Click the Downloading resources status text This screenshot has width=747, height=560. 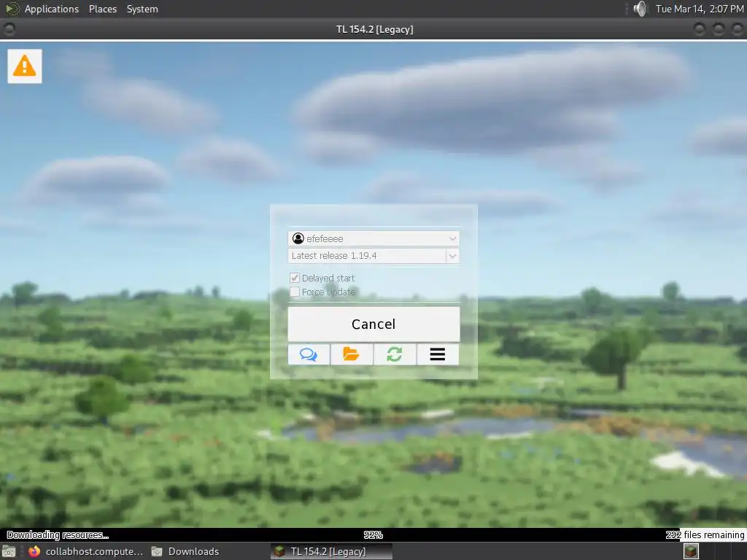(x=58, y=534)
